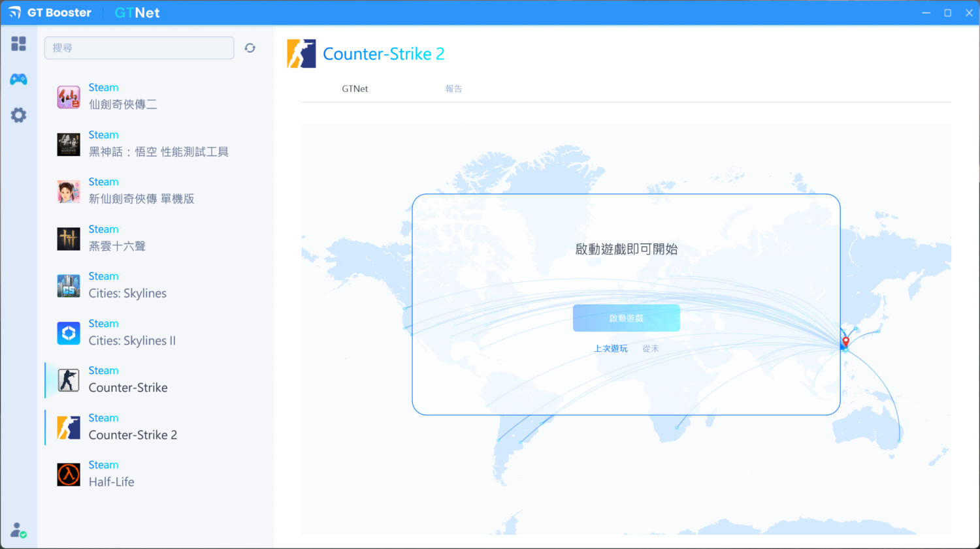
Task: Select the Counter-Strike game icon in list
Action: 69,380
